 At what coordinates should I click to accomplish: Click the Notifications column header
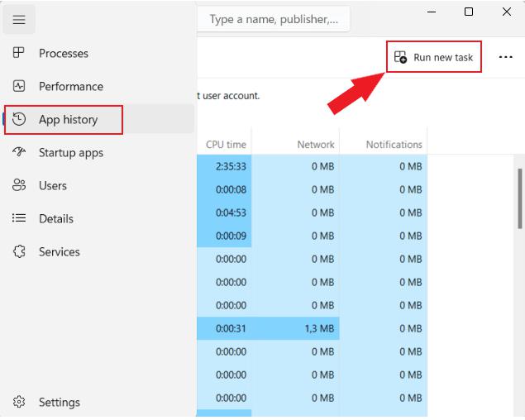coord(394,145)
